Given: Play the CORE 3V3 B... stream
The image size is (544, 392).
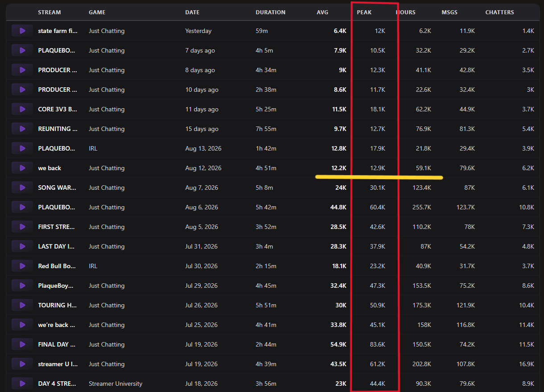Looking at the screenshot, I should point(22,109).
